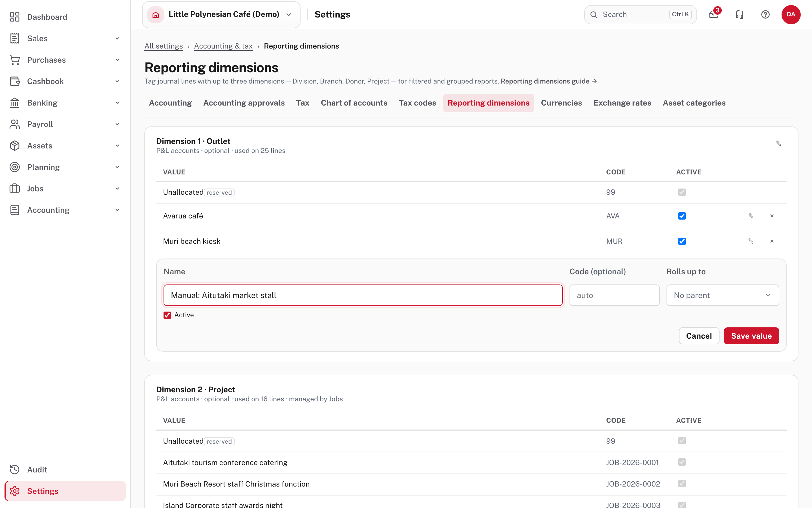This screenshot has width=812, height=508.
Task: Toggle Active checkbox for Avarua café
Action: (682, 216)
